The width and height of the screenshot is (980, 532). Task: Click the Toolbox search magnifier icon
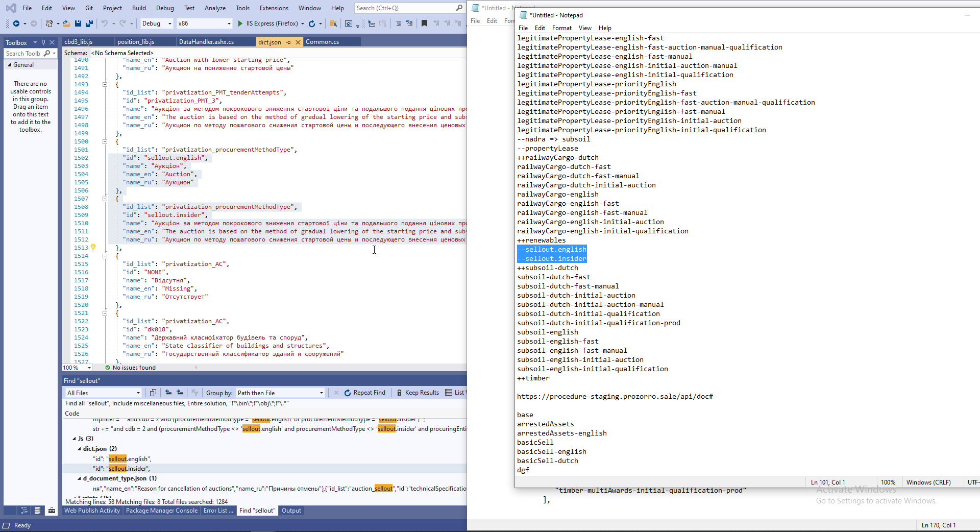click(47, 53)
